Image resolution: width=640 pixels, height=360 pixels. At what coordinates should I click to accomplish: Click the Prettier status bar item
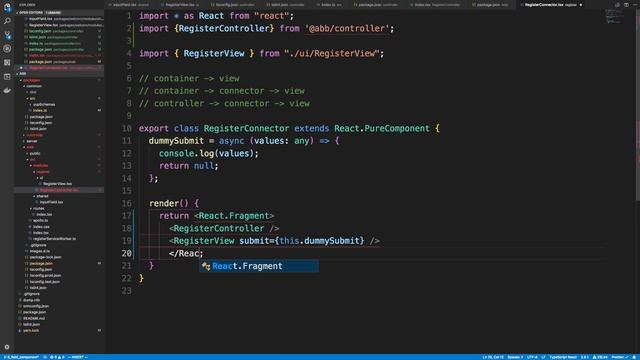coord(620,357)
